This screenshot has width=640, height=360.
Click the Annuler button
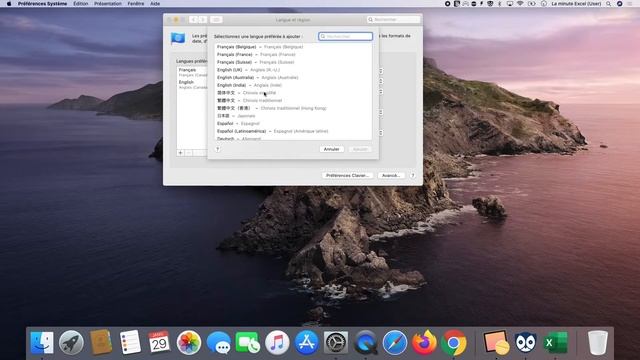click(x=331, y=149)
